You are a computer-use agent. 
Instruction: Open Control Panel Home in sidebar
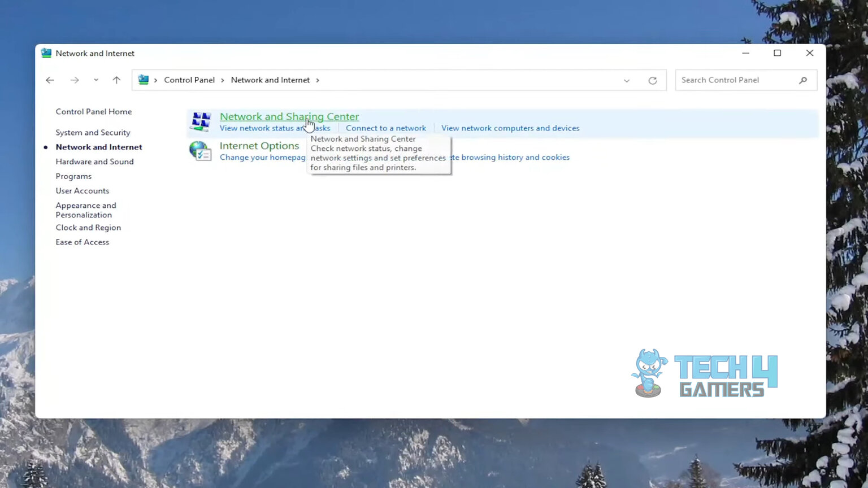coord(94,112)
